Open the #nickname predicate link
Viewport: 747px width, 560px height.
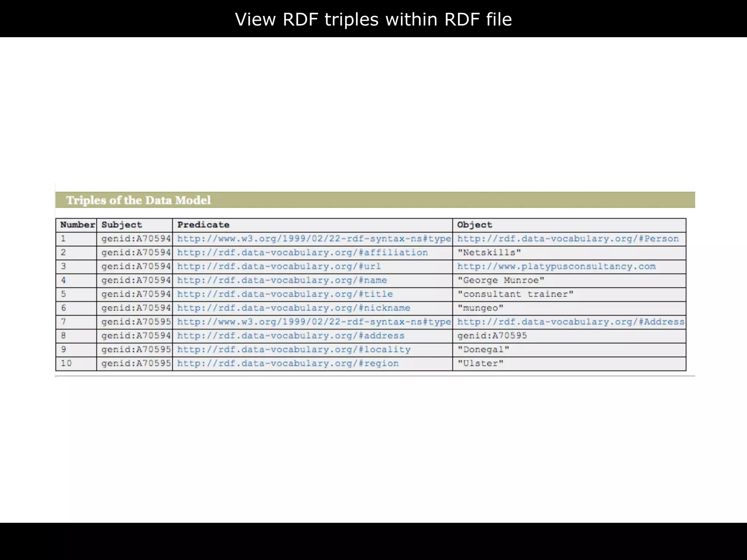tap(294, 308)
